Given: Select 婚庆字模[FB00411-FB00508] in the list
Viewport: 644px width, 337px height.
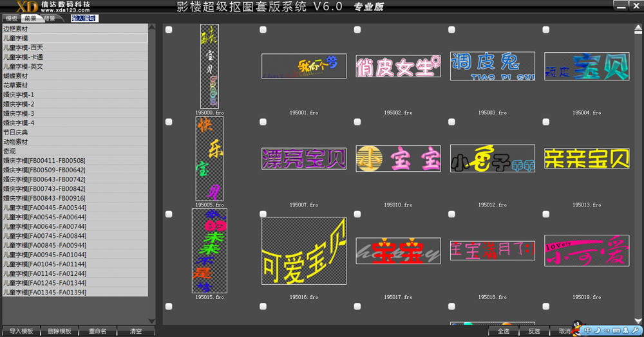Looking at the screenshot, I should pos(75,161).
